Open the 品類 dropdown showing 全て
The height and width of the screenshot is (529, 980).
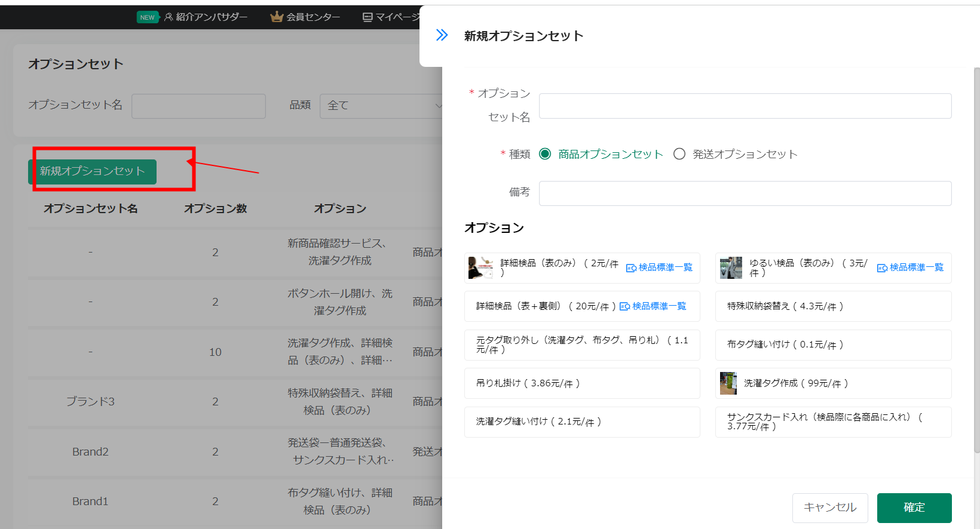pos(382,106)
